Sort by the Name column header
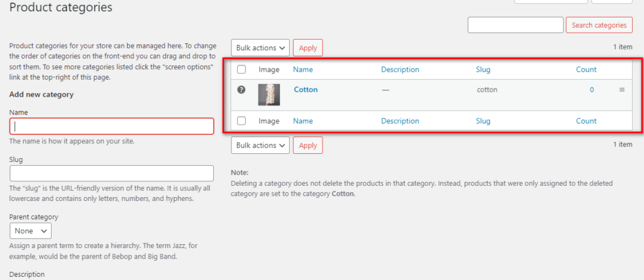The image size is (644, 280). (303, 70)
